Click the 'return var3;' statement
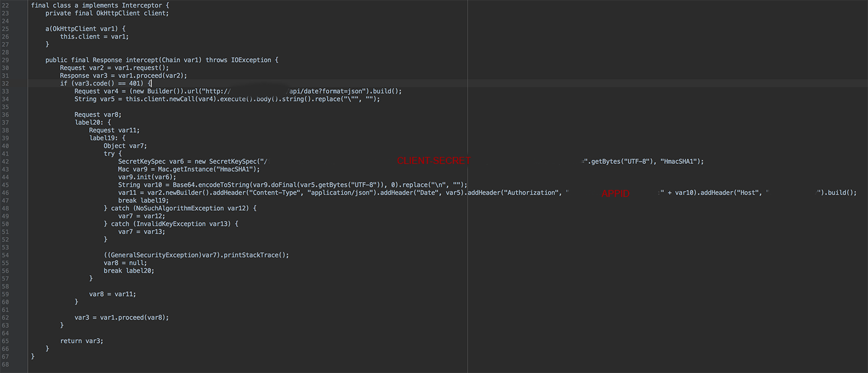868x373 pixels. [82, 341]
